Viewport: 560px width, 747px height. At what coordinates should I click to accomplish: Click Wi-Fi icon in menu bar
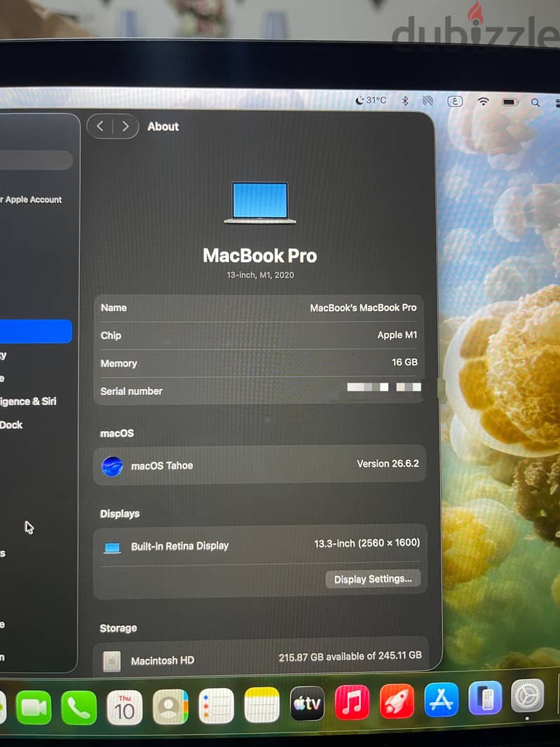[x=483, y=102]
